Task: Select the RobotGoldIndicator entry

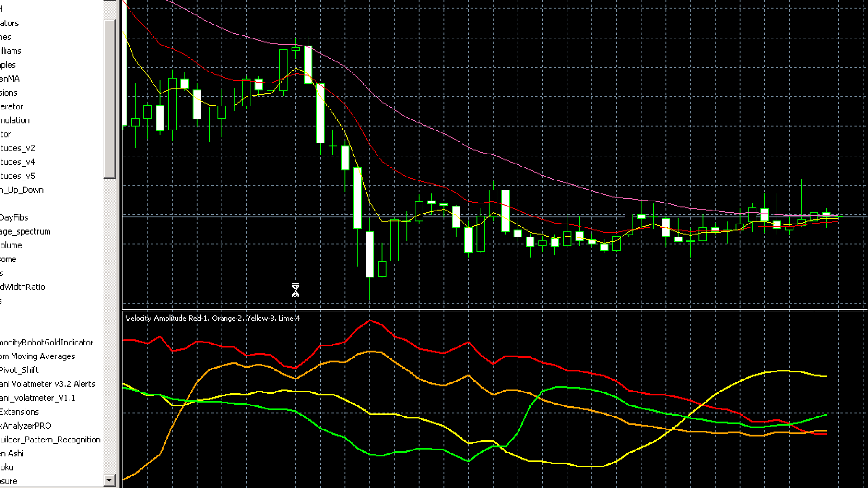Action: (x=47, y=342)
